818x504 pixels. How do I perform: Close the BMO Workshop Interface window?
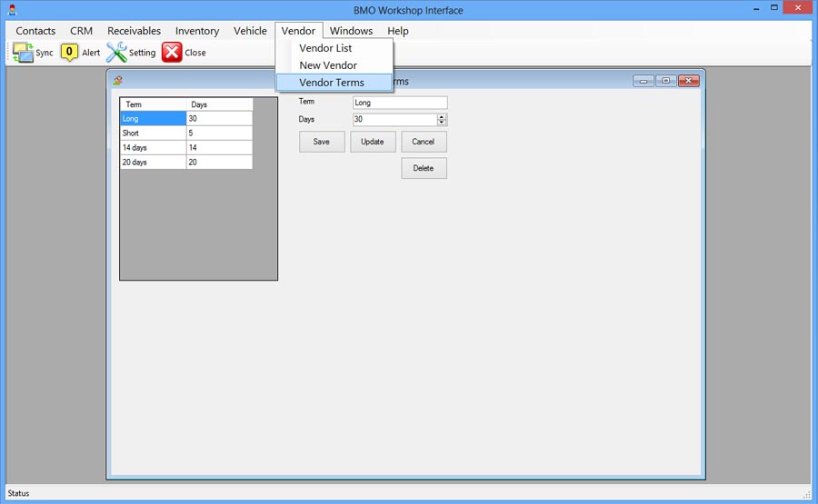click(x=799, y=8)
